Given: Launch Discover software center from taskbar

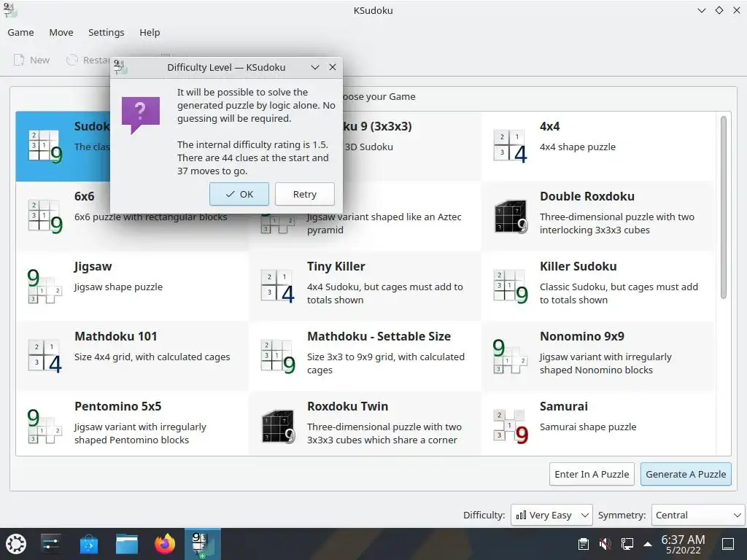Looking at the screenshot, I should tap(88, 544).
